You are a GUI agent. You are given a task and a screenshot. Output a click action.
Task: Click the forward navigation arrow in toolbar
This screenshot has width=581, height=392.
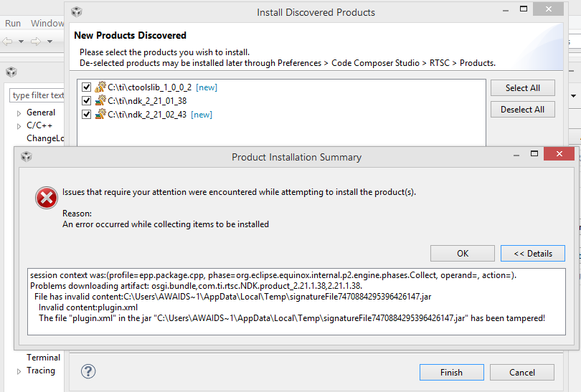coord(35,42)
